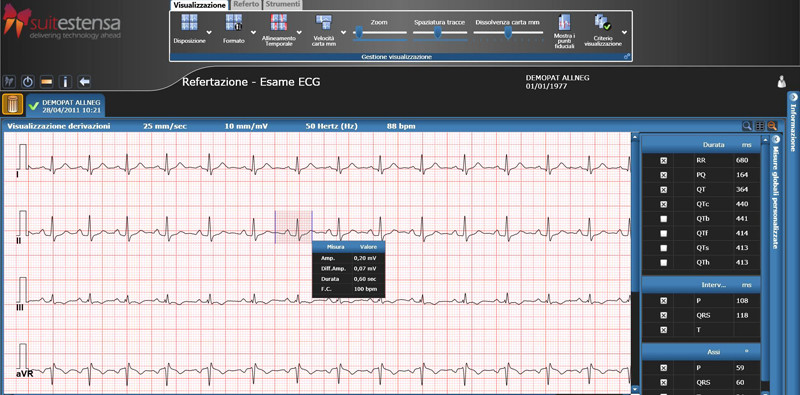
Task: Open the Disposizione dropdown arrow
Action: coord(209,32)
